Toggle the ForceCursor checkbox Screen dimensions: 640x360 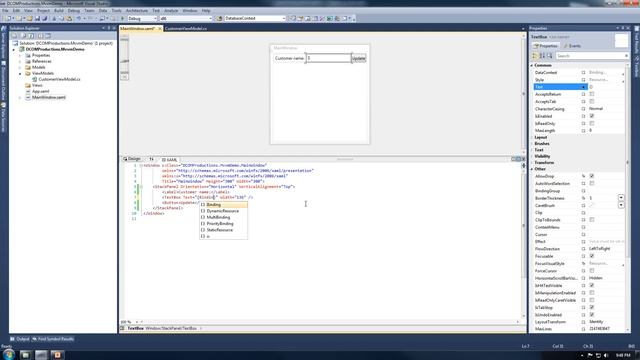tap(592, 271)
